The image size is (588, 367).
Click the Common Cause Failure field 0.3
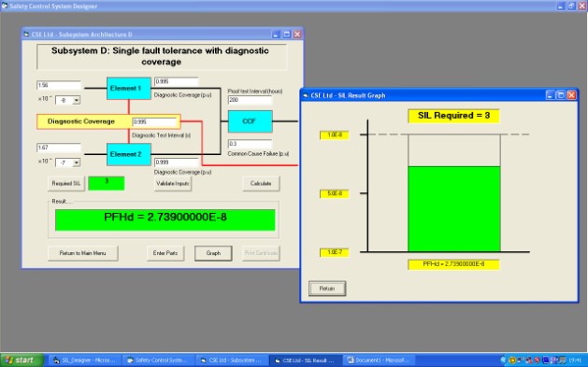(250, 144)
